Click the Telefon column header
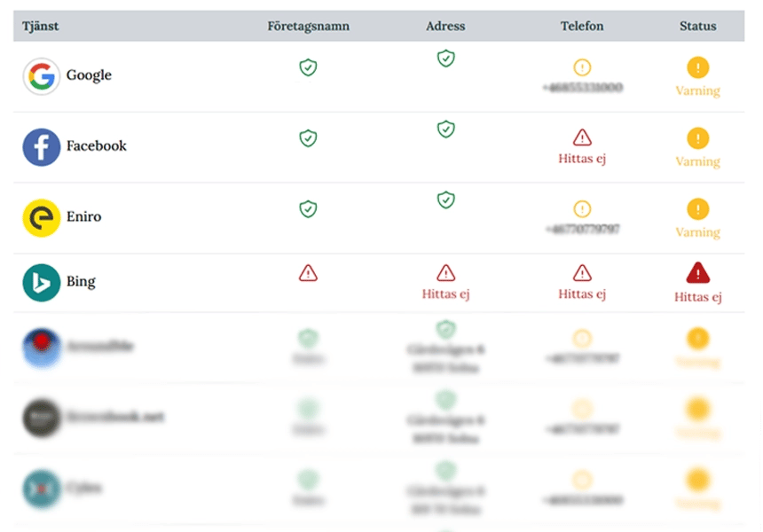This screenshot has width=763, height=532. click(582, 27)
